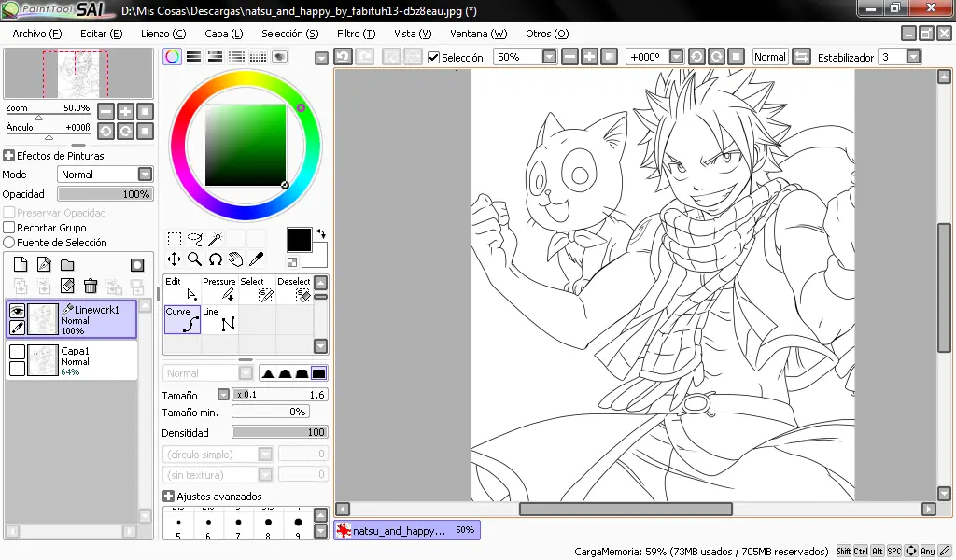Choose the Line linework tool
The height and width of the screenshot is (560, 956).
click(x=219, y=319)
